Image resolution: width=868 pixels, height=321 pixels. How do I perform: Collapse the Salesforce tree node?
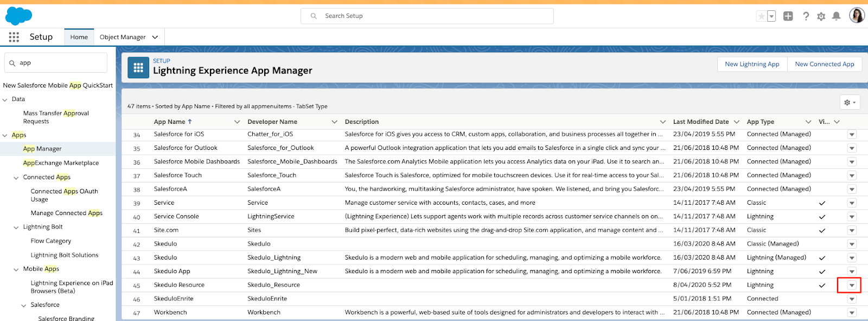(x=23, y=305)
